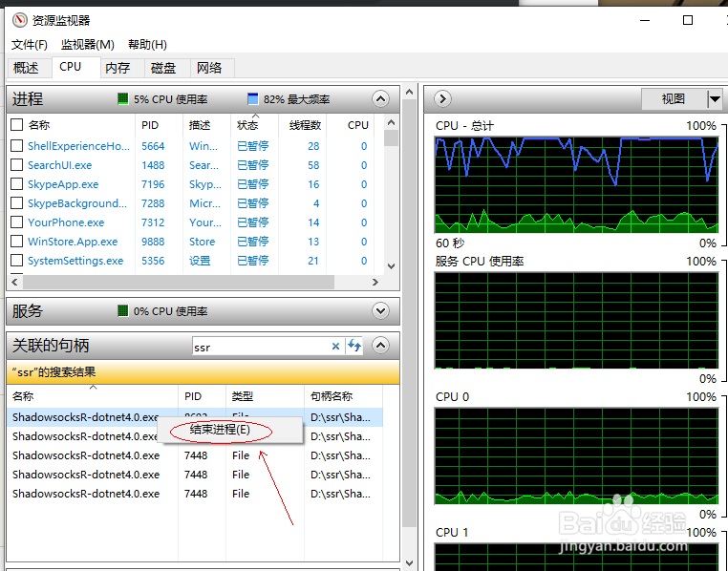Collapse the 关联的句柄 section chevron

380,346
